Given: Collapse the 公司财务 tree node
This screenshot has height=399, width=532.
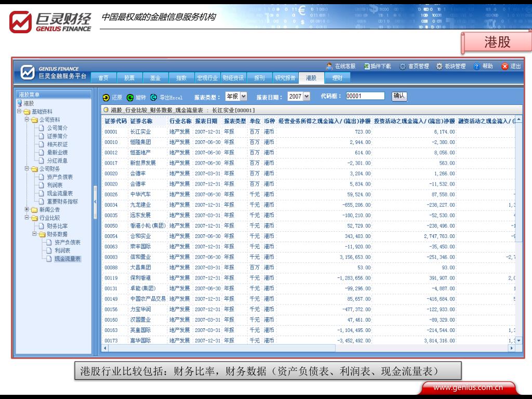Looking at the screenshot, I should click(27, 168).
